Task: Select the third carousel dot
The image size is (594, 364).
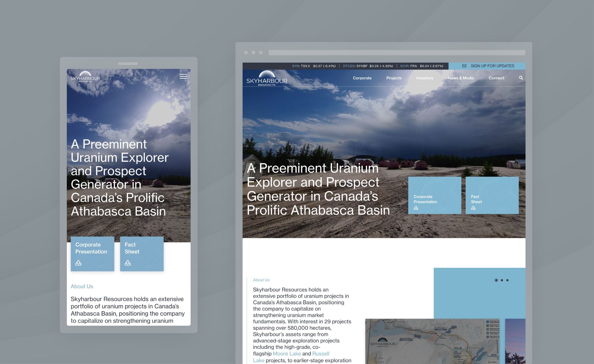Action: (507, 280)
